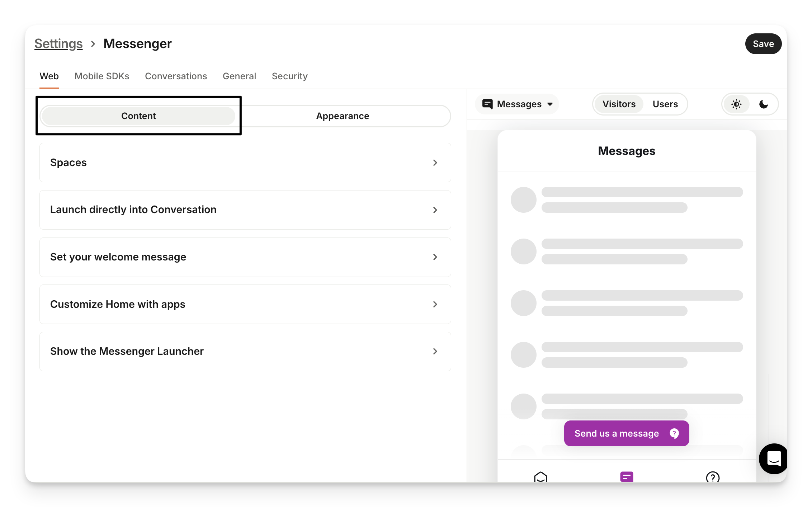812x508 pixels.
Task: Toggle to the Appearance section
Action: (342, 116)
